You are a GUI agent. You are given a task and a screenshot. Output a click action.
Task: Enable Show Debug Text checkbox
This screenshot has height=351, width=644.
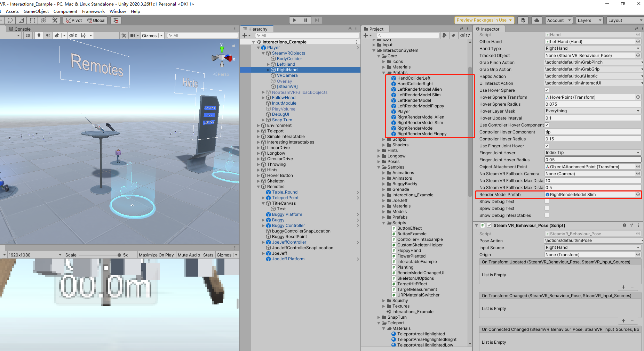pos(547,201)
